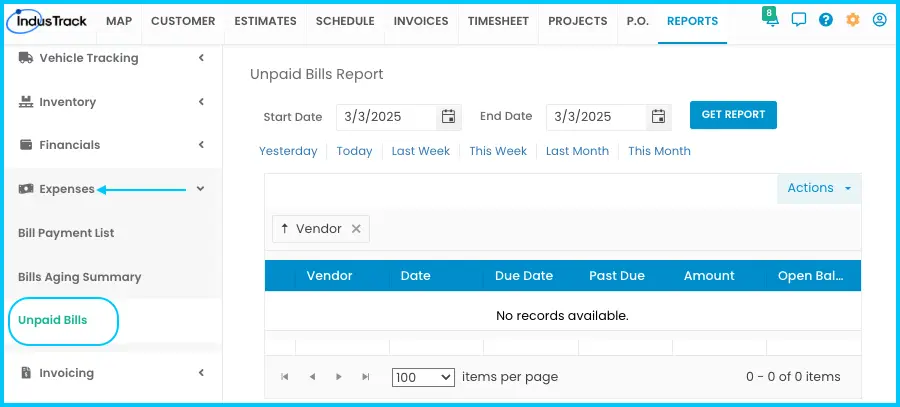900x407 pixels.
Task: Expand the Invoicing section chevron
Action: pos(201,373)
